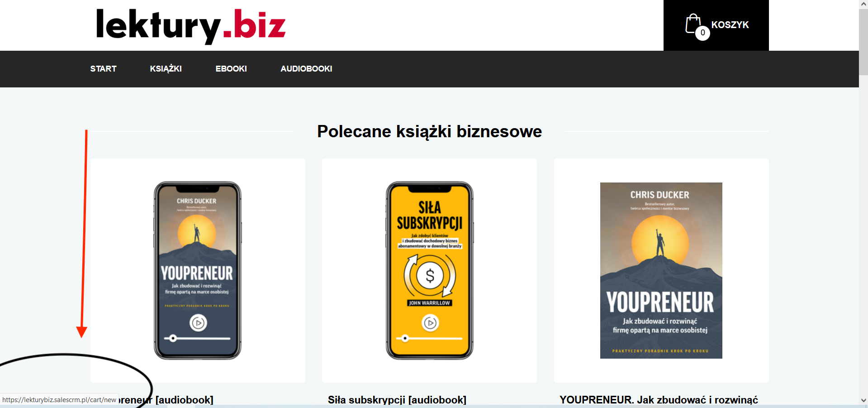Select the Chris Ducker Youpreneur book cover
Viewport: 868px width, 408px height.
click(x=661, y=270)
